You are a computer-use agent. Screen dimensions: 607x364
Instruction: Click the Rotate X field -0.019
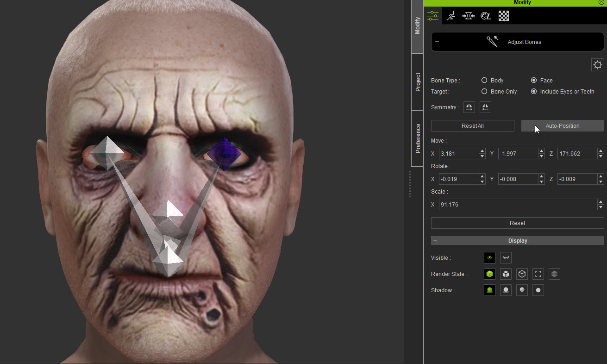tap(459, 179)
